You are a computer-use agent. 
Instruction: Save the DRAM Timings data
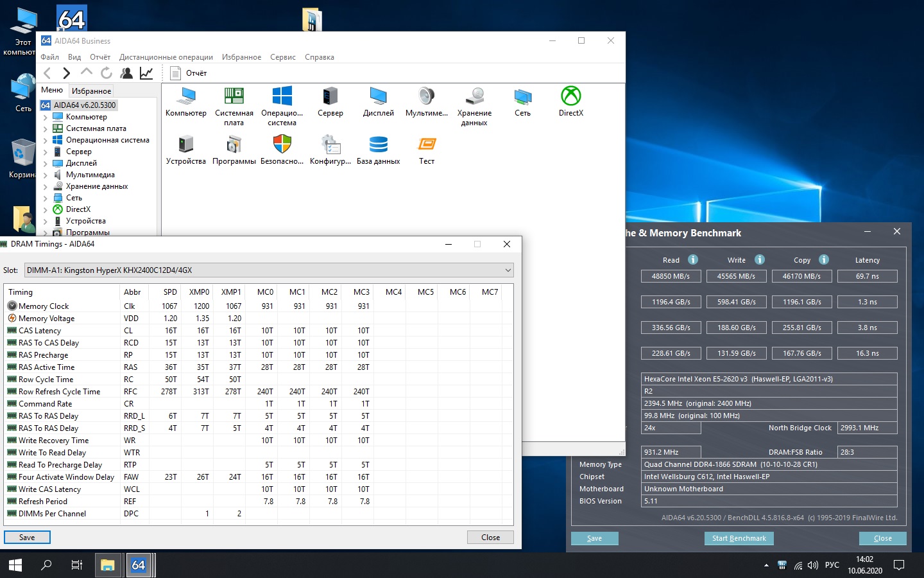click(27, 538)
